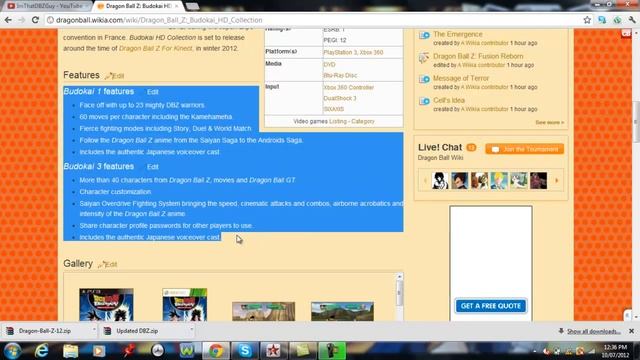This screenshot has height=360, width=640.
Task: Open fourth gallery screenshot thumbnail
Action: point(342,311)
